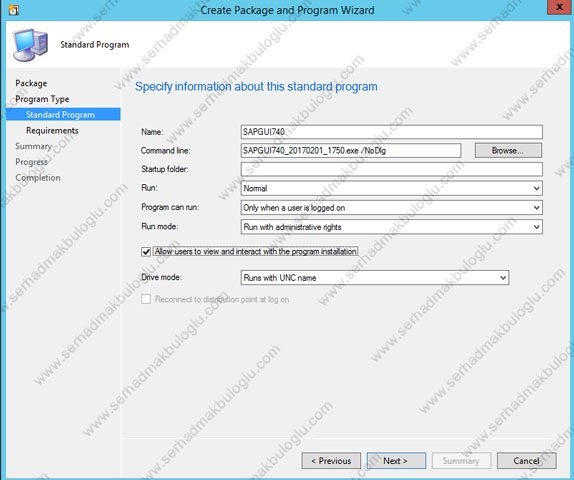This screenshot has width=574, height=480.
Task: Go to the Program Type step
Action: tap(42, 99)
